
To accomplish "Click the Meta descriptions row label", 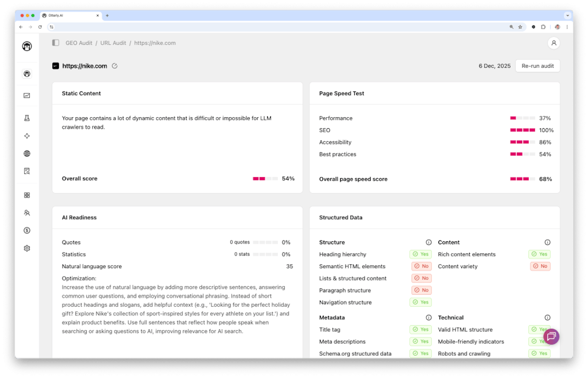I will tap(343, 342).
